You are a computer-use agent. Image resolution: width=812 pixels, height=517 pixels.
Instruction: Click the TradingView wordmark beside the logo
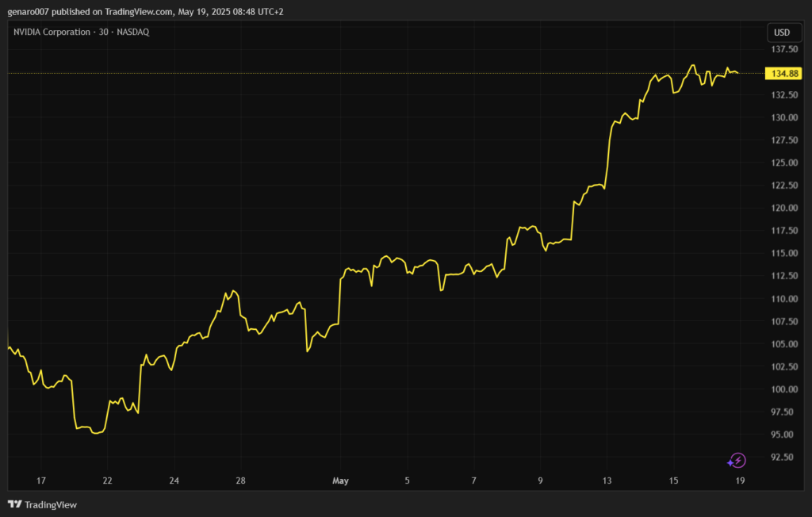click(51, 505)
